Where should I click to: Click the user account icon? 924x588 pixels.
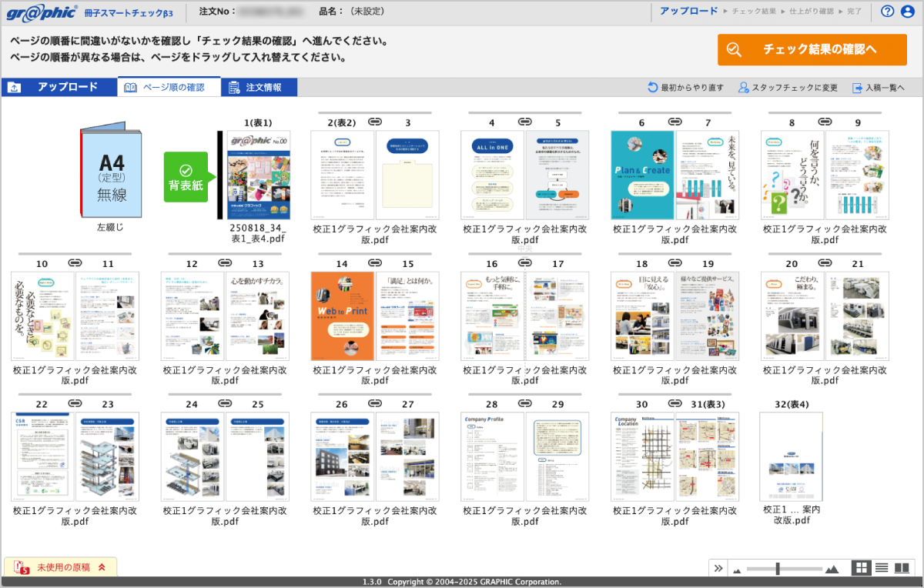pyautogui.click(x=907, y=11)
